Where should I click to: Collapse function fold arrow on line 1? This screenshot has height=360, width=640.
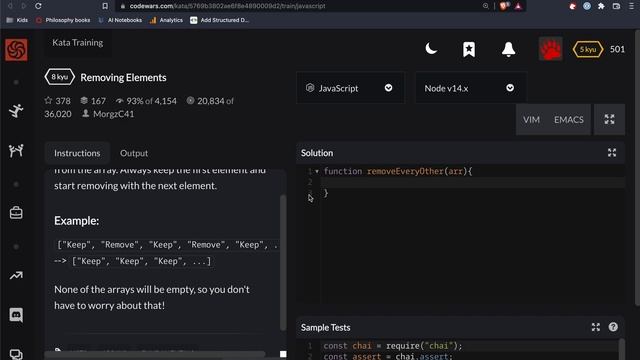317,171
